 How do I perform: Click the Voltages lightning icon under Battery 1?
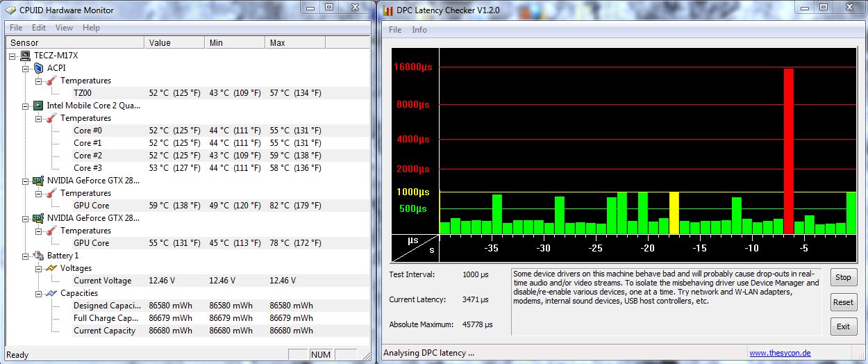tap(52, 268)
